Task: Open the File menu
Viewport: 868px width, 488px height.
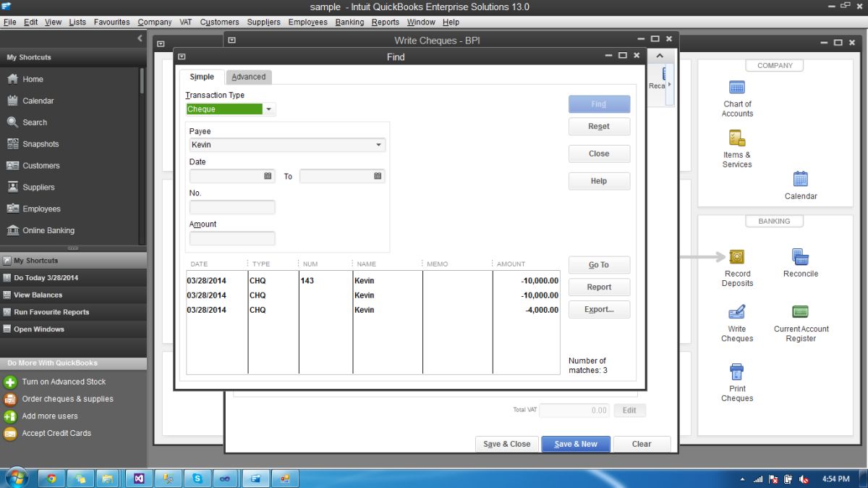Action: click(9, 22)
